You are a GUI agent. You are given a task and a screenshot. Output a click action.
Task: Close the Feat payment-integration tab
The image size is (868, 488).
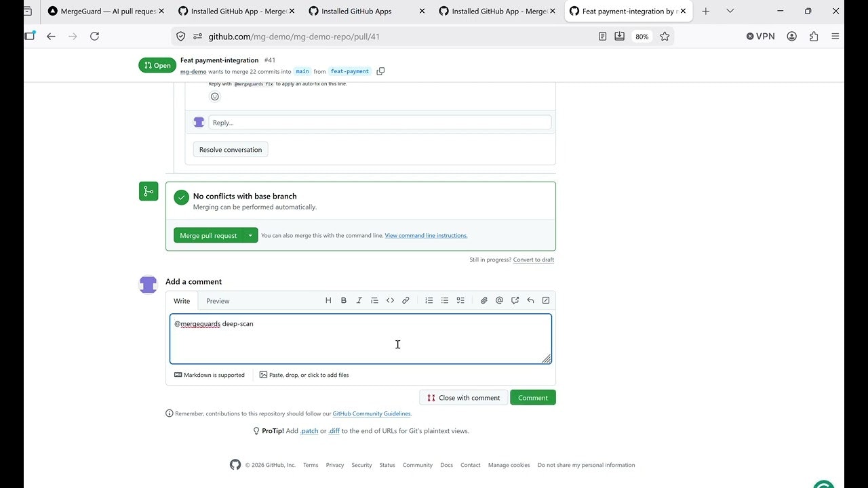coord(684,11)
